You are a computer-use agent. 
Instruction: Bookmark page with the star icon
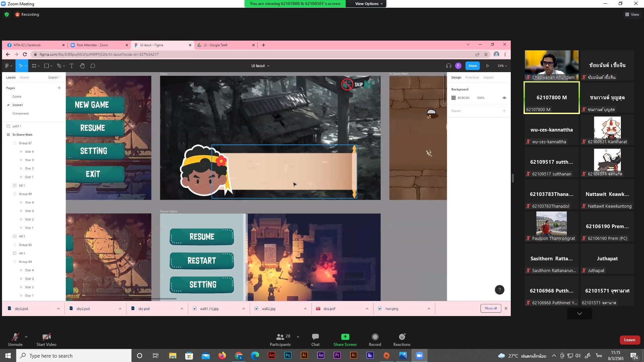(486, 54)
